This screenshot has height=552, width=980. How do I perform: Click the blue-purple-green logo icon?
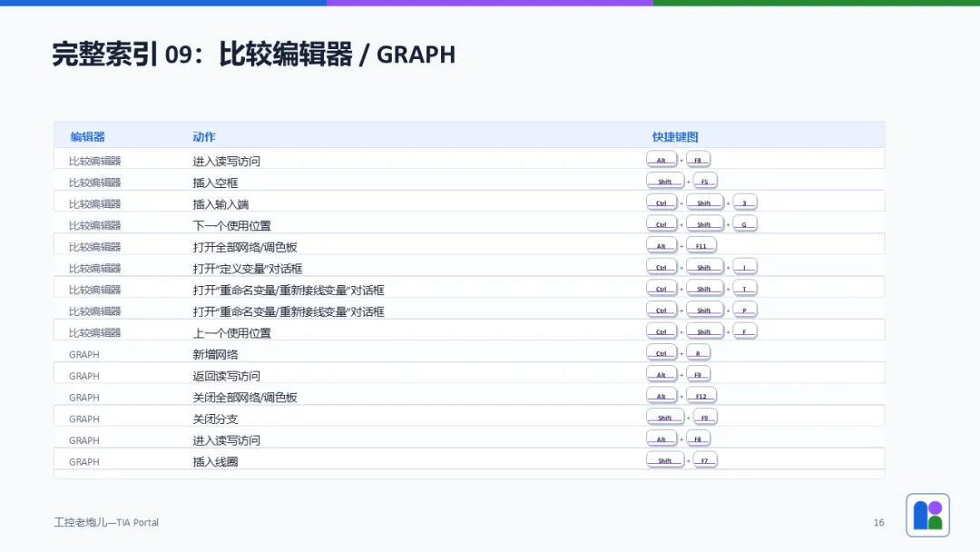[x=927, y=515]
